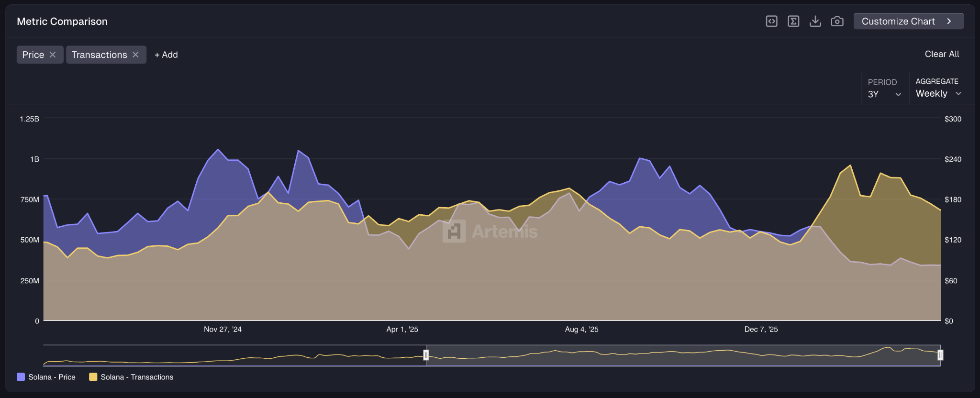This screenshot has width=980, height=398.
Task: Click the yellow Solana Transactions swatch
Action: tap(93, 377)
